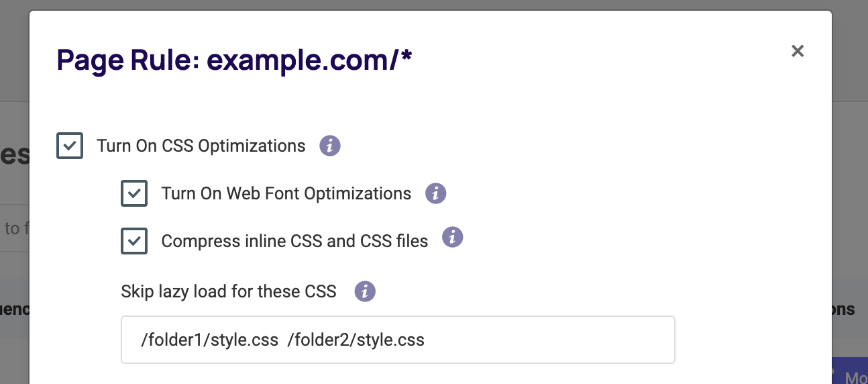Click dimmed backdrop above the dialog
Screen dimensions: 868x384
click(429, 5)
